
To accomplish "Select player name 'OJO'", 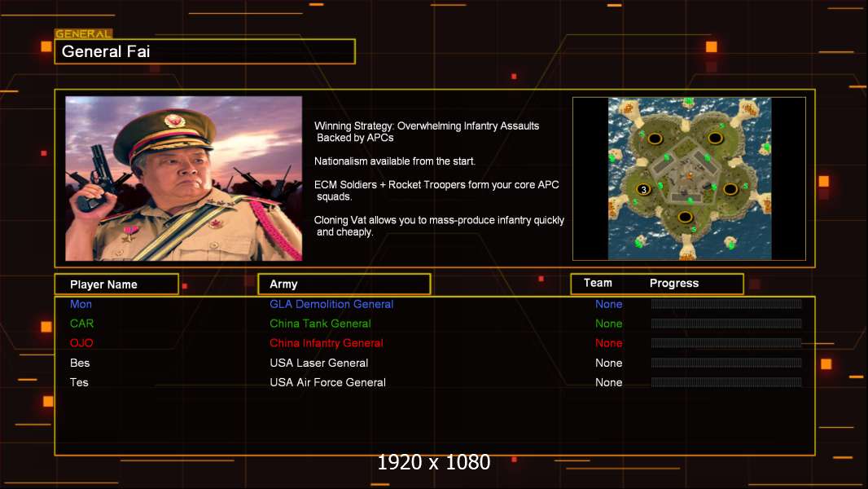I will 81,343.
